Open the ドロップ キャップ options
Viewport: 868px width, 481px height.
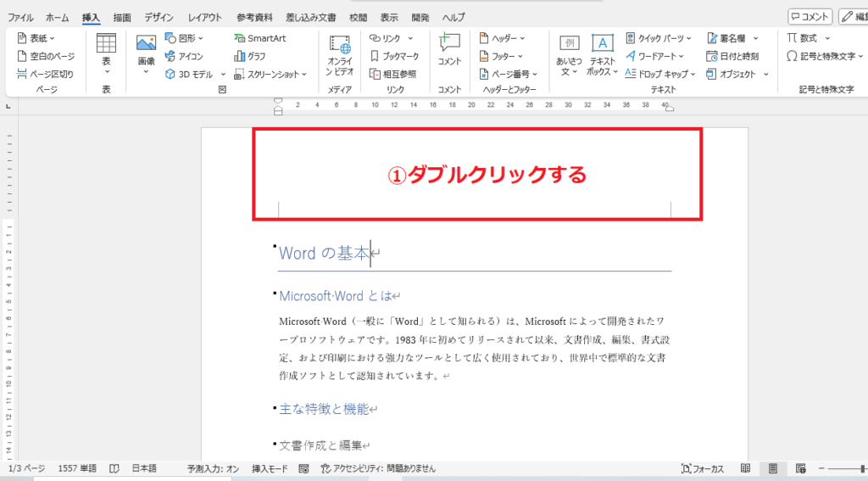point(660,74)
